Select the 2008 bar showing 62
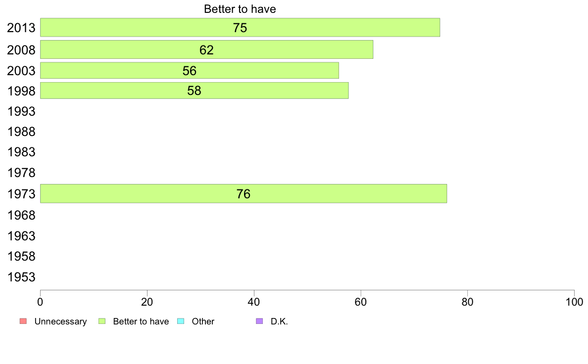The height and width of the screenshot is (364, 588). [206, 49]
